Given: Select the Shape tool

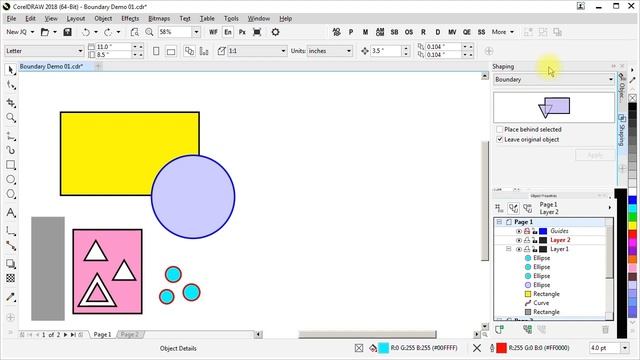Looking at the screenshot, I should tap(11, 86).
